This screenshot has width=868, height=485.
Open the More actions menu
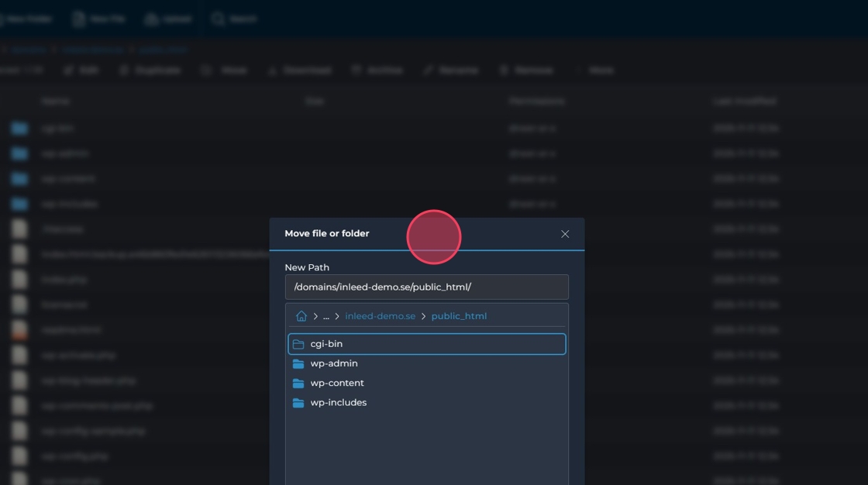[595, 70]
